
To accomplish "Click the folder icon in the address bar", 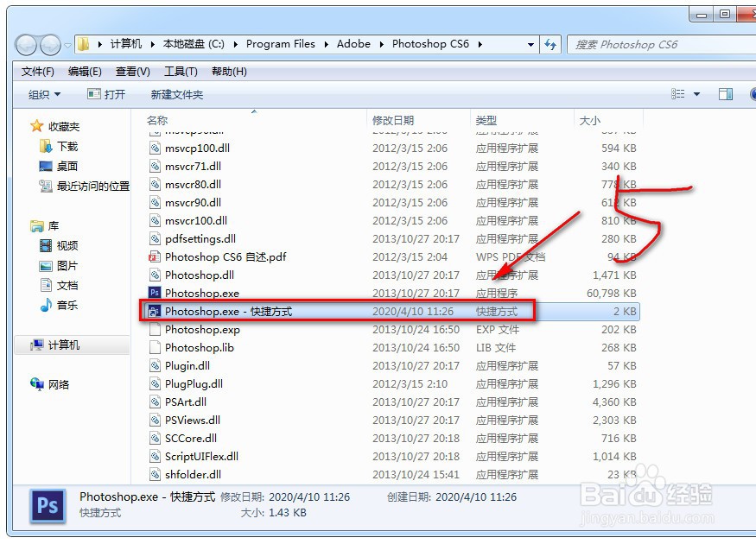I will 84,44.
